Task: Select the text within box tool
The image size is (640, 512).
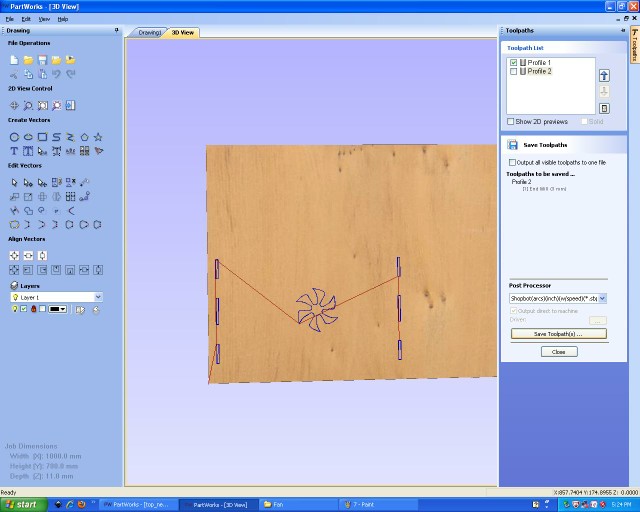Action: [28, 151]
